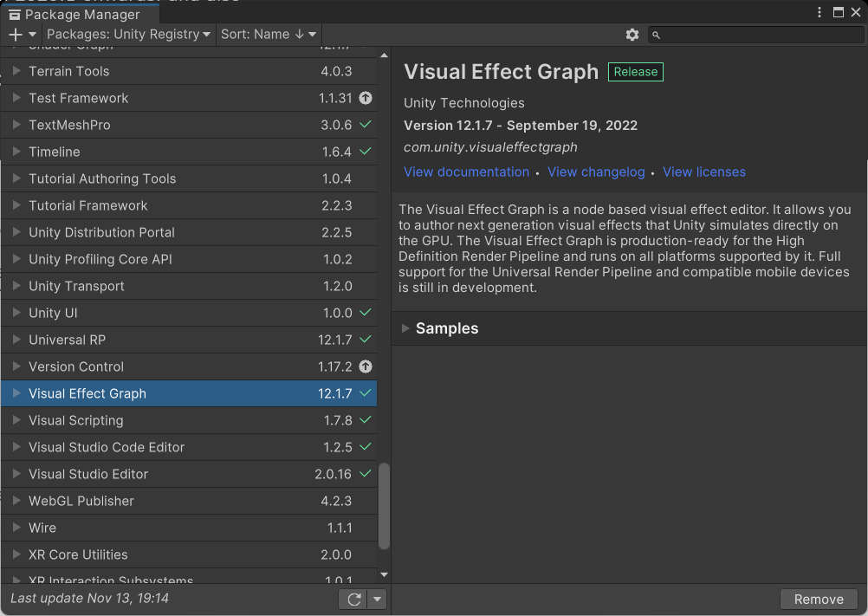Select the Visual Studio Editor package
Image resolution: width=868 pixels, height=616 pixels.
coord(189,474)
